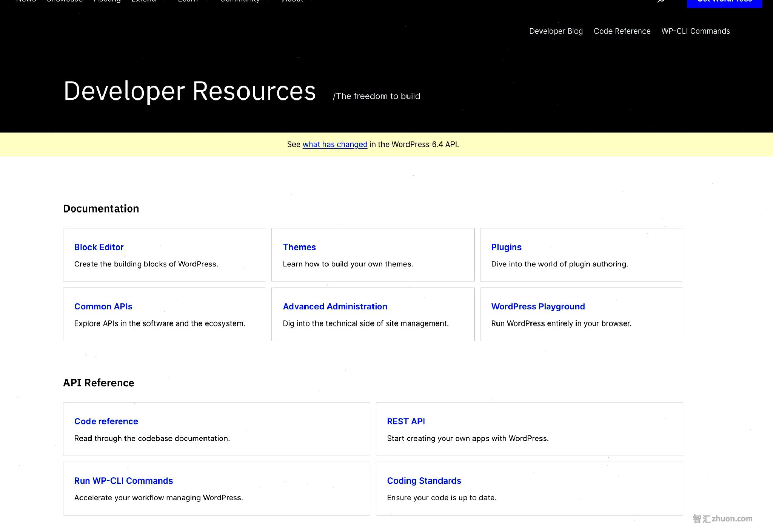
Task: Click the Documentation section heading
Action: coord(101,209)
